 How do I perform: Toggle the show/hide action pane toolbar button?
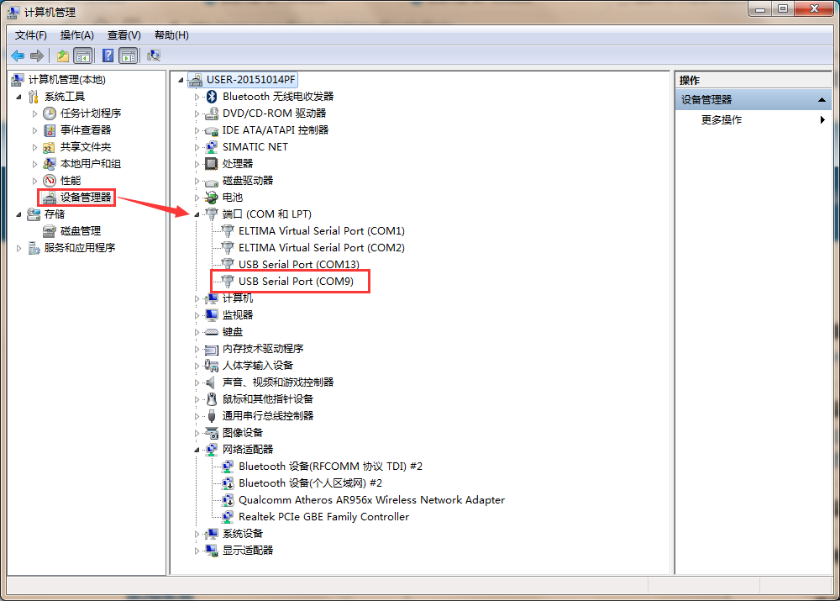[x=128, y=56]
